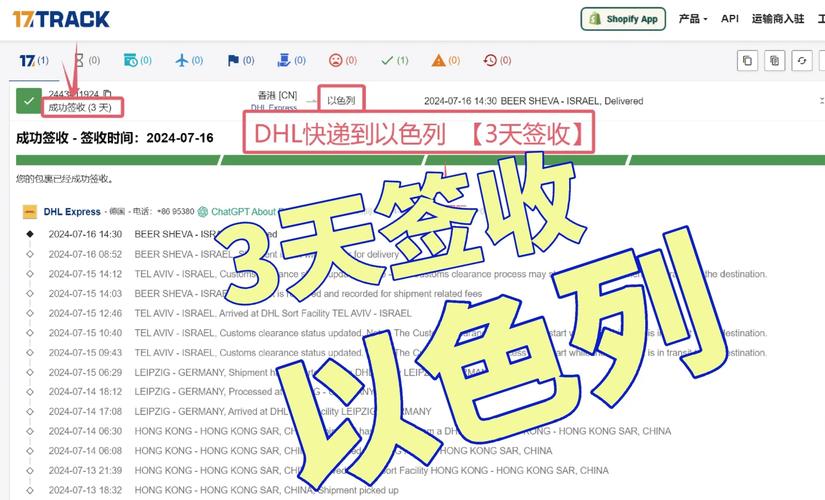Click the first copy icon button in toolbar
The width and height of the screenshot is (825, 500).
[x=747, y=61]
